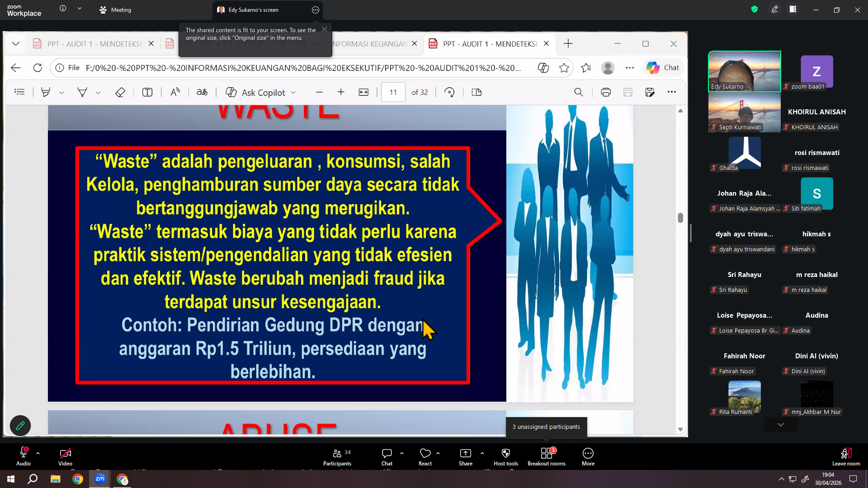The width and height of the screenshot is (868, 488).
Task: Search within the PDF document
Action: 578,92
